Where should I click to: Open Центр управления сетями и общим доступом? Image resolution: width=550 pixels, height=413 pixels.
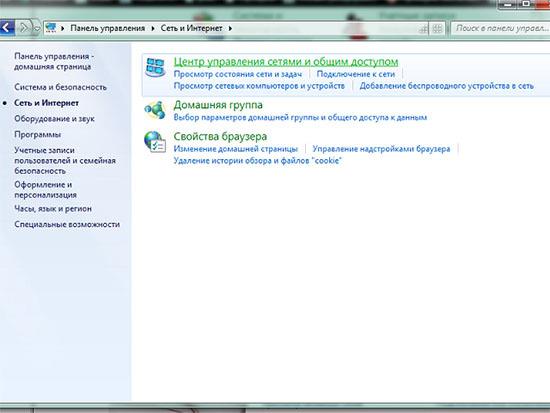[x=286, y=62]
